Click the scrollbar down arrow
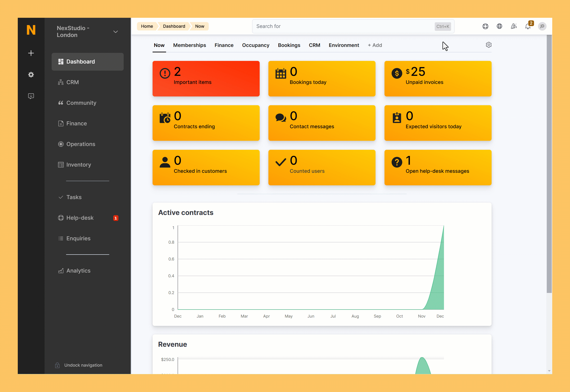Viewport: 570px width, 392px height. coord(549,371)
